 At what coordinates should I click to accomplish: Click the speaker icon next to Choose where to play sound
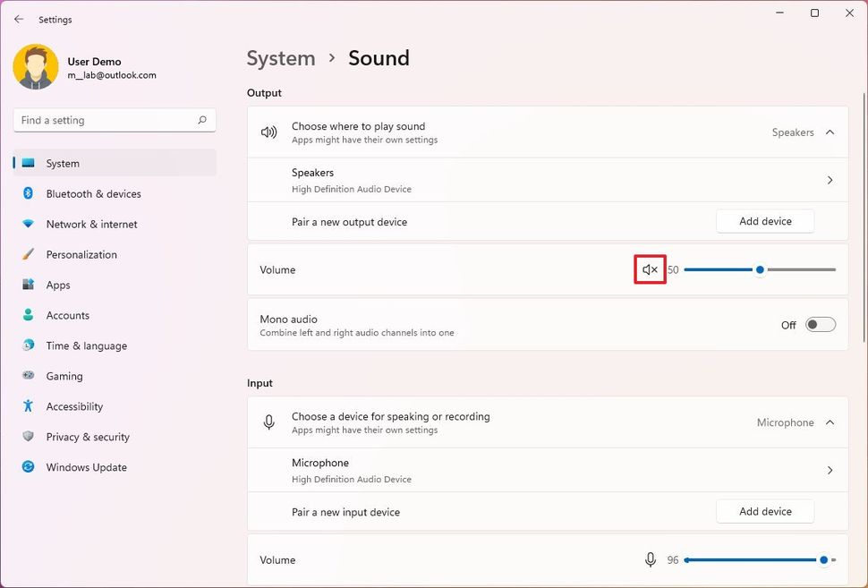[268, 132]
